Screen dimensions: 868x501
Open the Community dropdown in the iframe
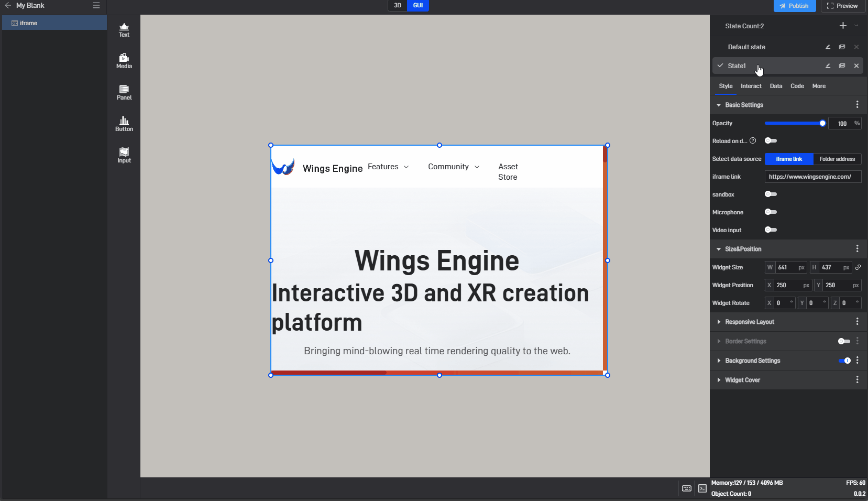pos(454,167)
